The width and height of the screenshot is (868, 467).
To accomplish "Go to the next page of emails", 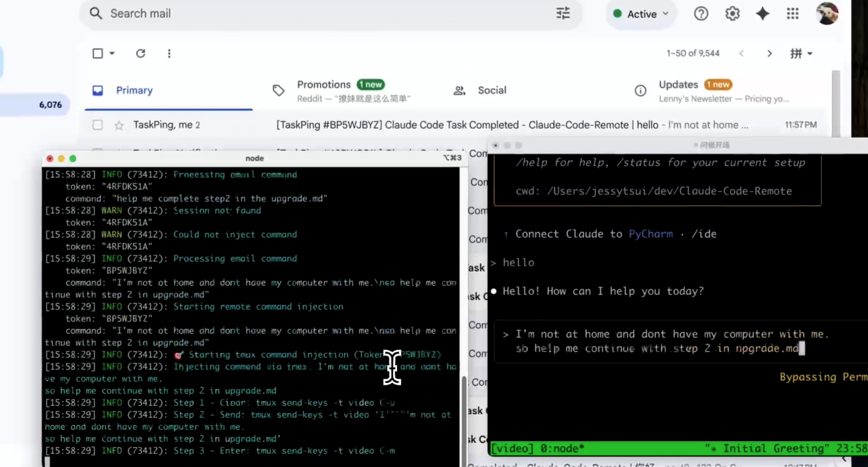I will (770, 53).
